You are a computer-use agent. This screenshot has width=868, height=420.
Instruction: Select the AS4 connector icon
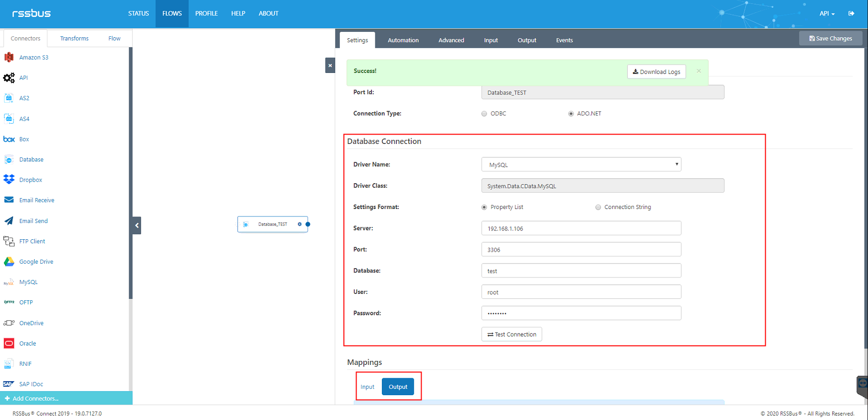pos(9,119)
